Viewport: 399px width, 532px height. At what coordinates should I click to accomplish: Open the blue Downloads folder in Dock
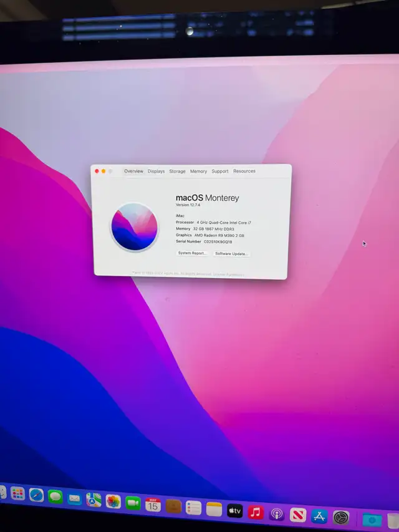(372, 520)
